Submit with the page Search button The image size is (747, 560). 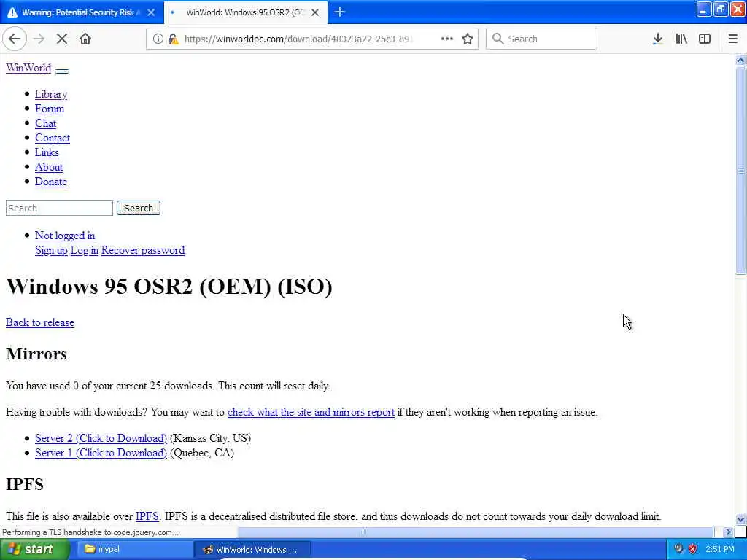139,208
